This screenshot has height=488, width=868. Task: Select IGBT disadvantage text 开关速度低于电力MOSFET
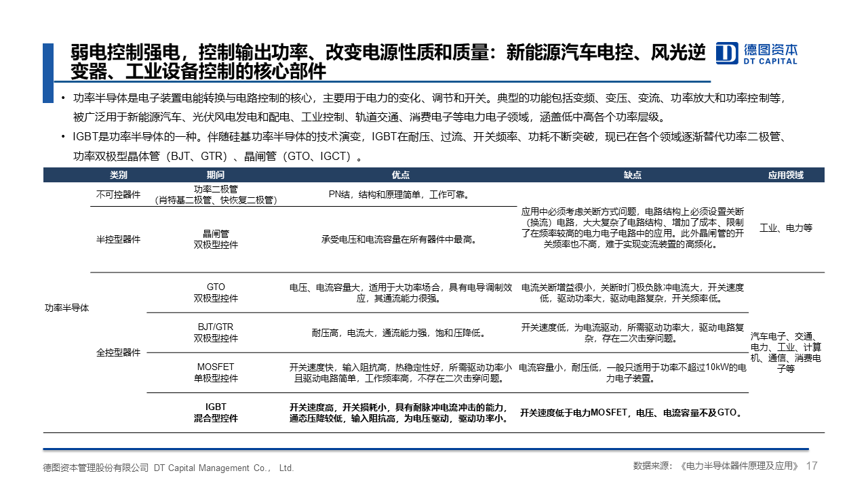click(632, 413)
